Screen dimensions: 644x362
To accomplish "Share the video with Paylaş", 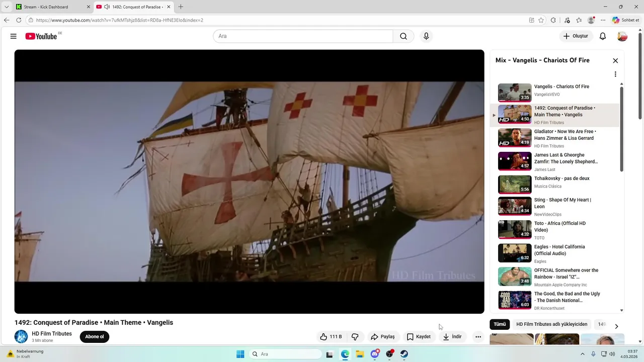I will tap(383, 337).
